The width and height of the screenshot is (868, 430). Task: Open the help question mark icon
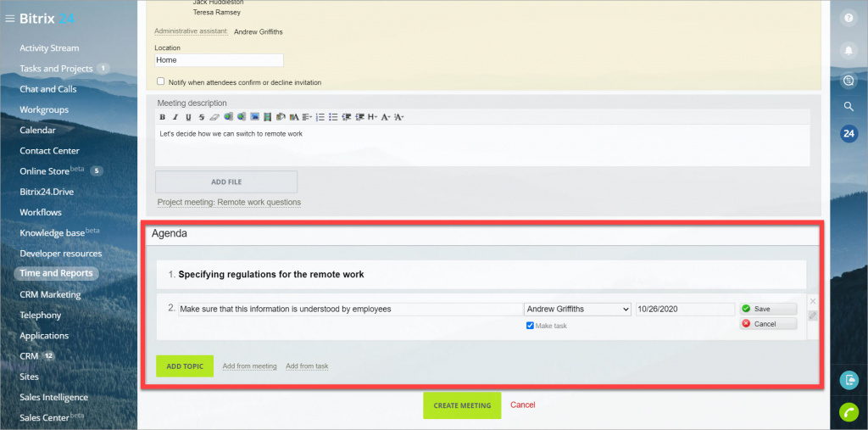pyautogui.click(x=848, y=18)
